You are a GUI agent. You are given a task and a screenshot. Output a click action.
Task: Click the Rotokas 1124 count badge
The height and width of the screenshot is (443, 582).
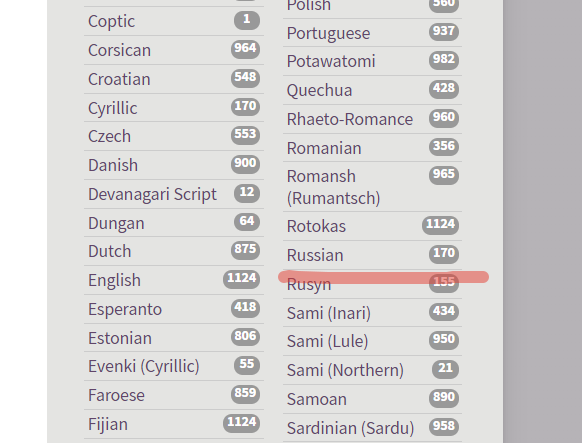click(440, 224)
